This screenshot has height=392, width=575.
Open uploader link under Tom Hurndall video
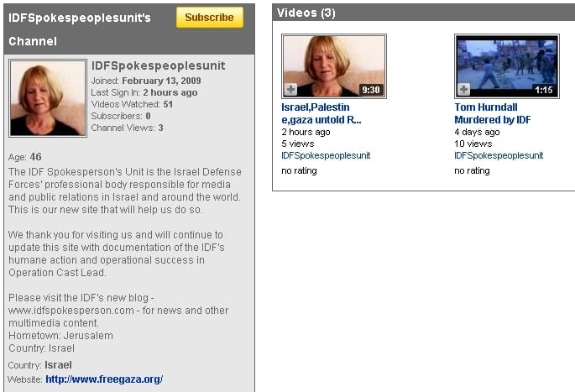(499, 155)
